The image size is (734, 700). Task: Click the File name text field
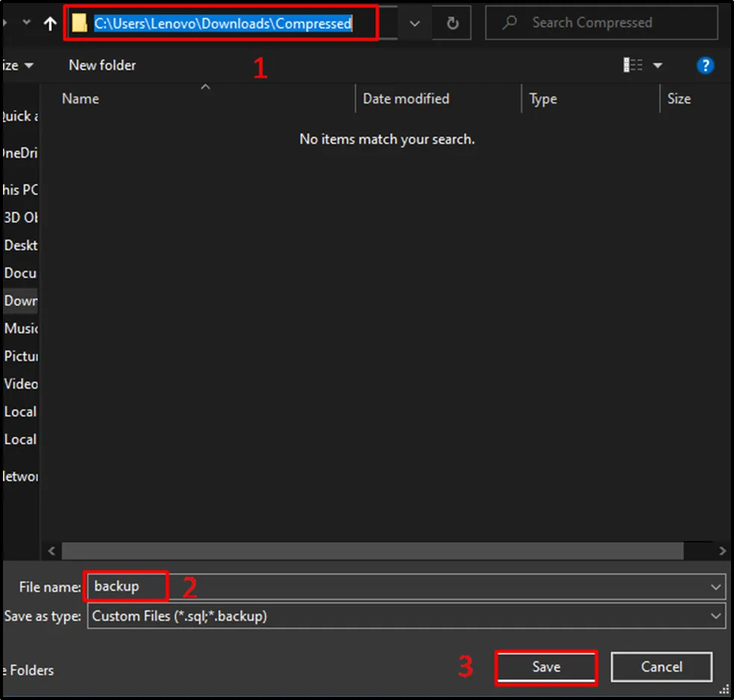pyautogui.click(x=433, y=587)
